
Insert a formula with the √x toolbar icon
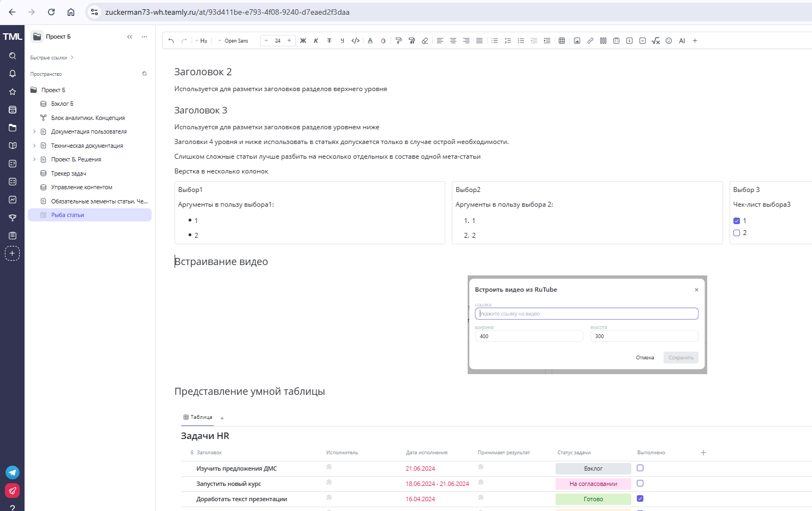[655, 40]
